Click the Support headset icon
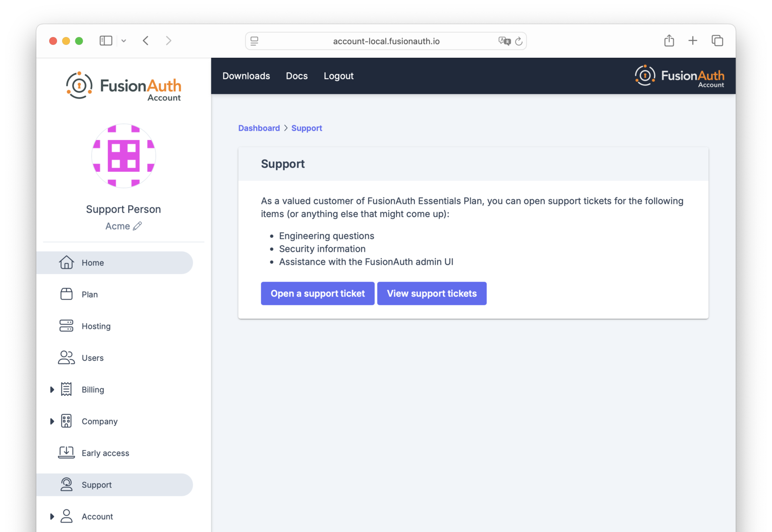This screenshot has width=772, height=532. (x=66, y=484)
